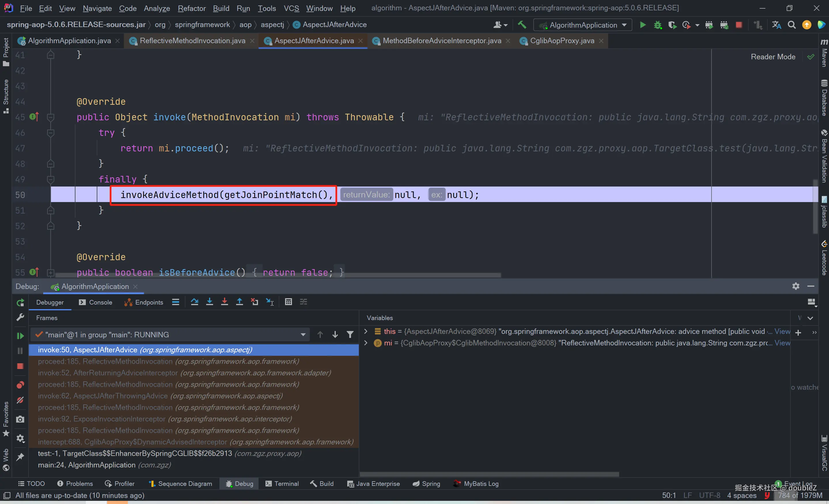Click the Evaluate Expression calculator icon
829x504 pixels.
288,302
